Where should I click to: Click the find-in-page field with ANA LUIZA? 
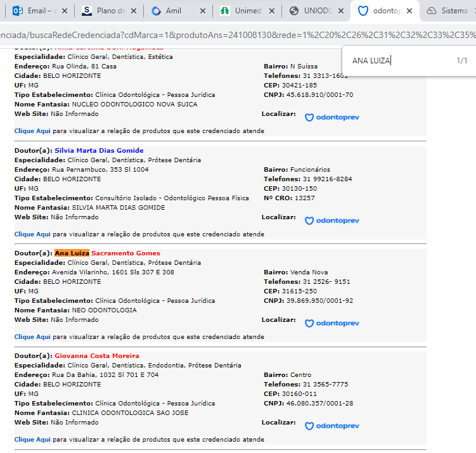click(x=400, y=61)
